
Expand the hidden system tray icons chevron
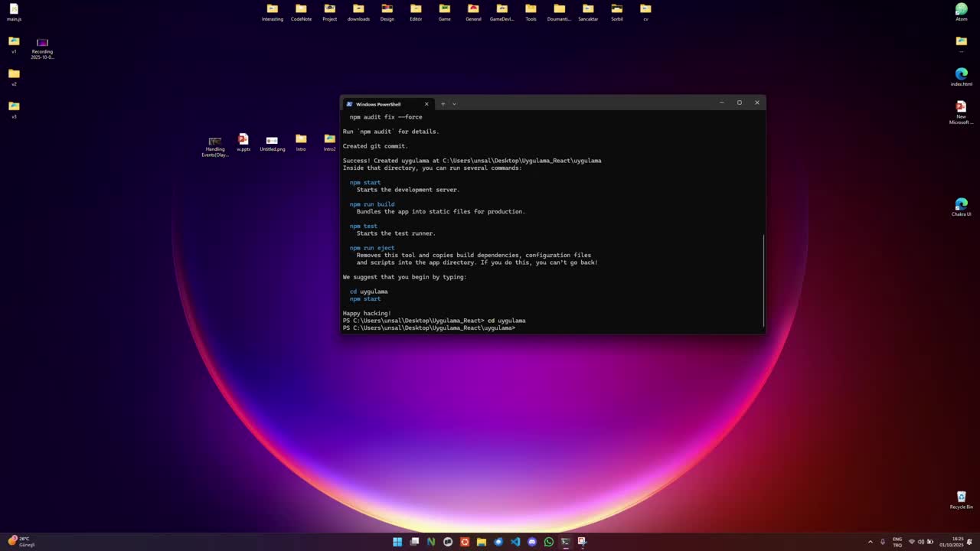coord(870,542)
